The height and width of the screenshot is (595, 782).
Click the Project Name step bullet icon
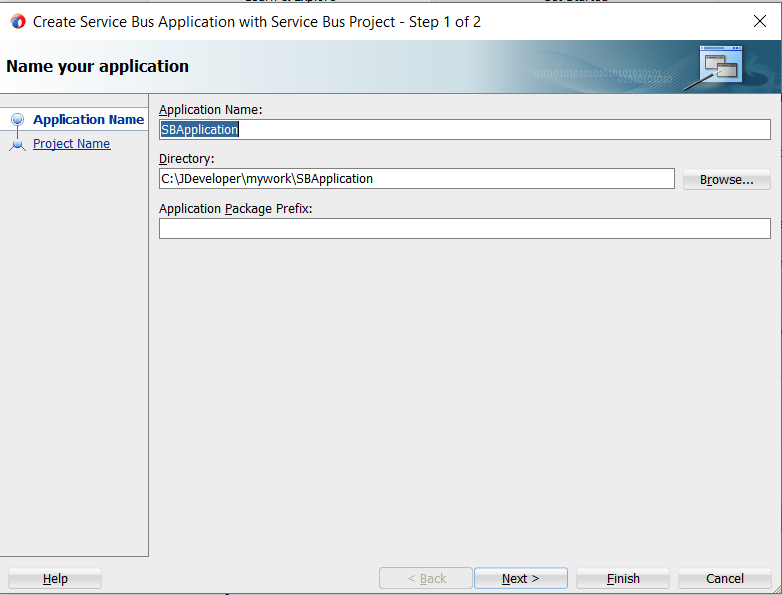click(x=16, y=144)
